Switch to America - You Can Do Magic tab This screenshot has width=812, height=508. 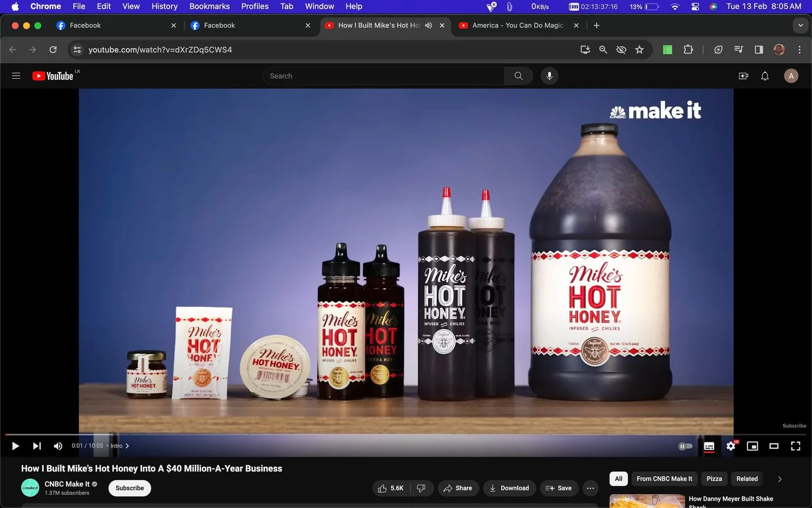(518, 25)
